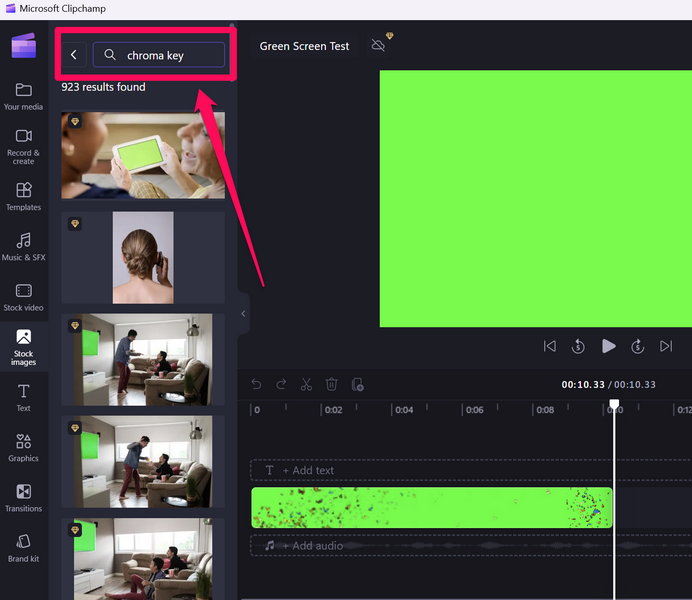Select the tablet green screen stock image
The height and width of the screenshot is (600, 692).
[143, 155]
